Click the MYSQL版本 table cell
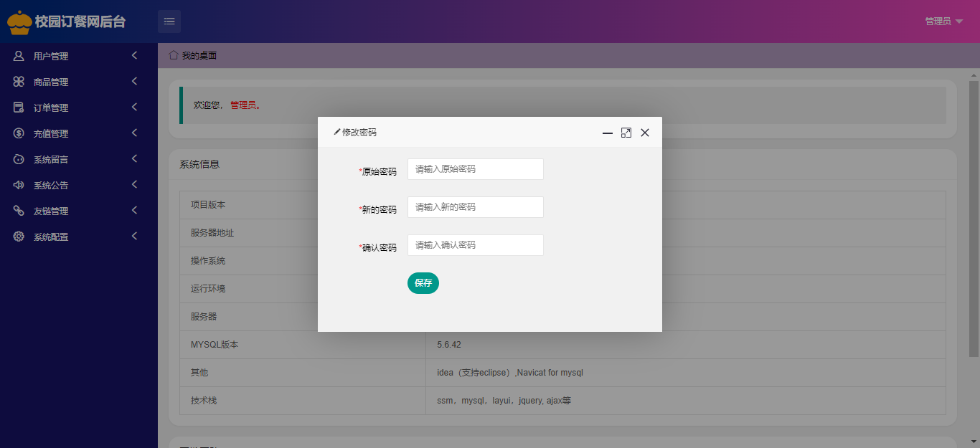This screenshot has height=448, width=980. coord(303,345)
